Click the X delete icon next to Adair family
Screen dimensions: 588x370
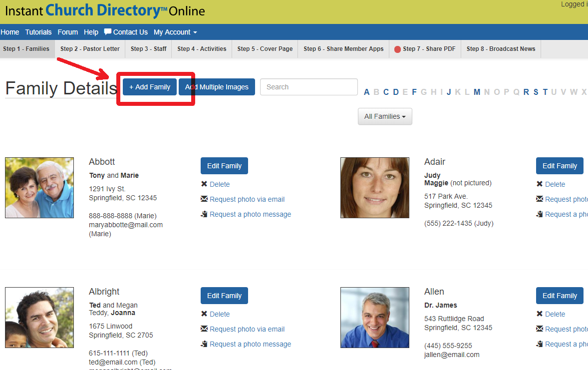pos(540,184)
